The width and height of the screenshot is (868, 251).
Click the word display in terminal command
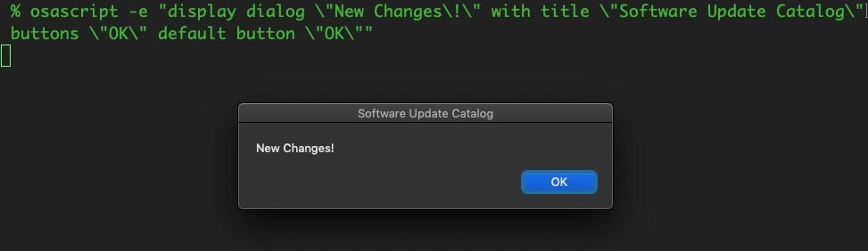pos(202,12)
